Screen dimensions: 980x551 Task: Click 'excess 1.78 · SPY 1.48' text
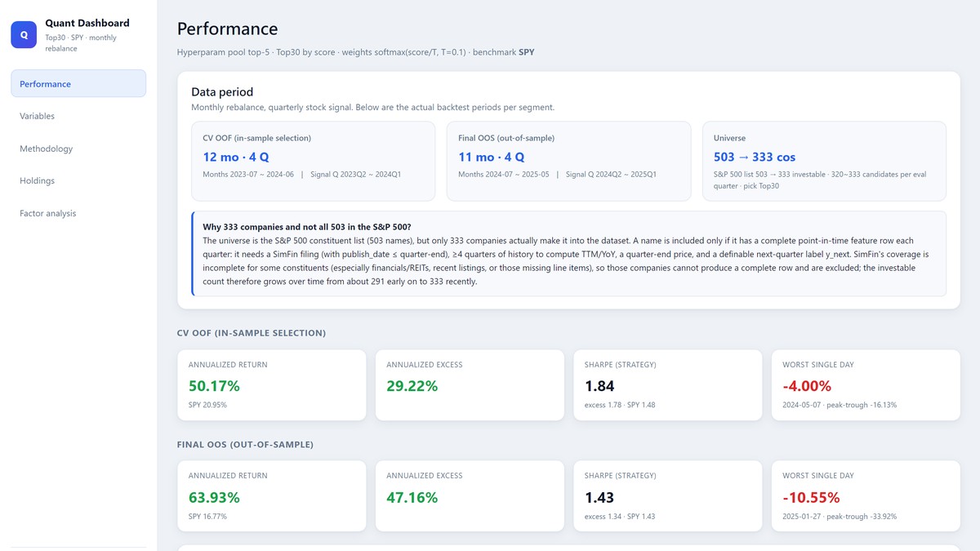click(x=620, y=405)
